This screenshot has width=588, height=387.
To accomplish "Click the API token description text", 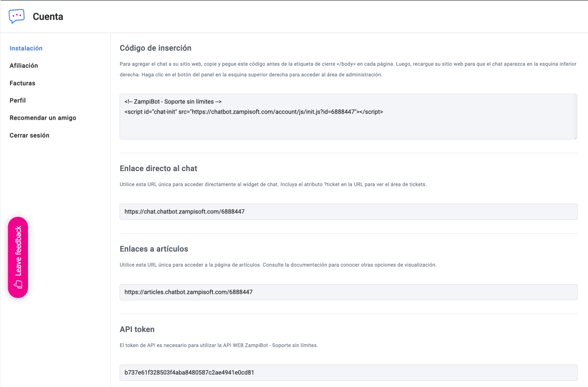I will click(x=218, y=345).
